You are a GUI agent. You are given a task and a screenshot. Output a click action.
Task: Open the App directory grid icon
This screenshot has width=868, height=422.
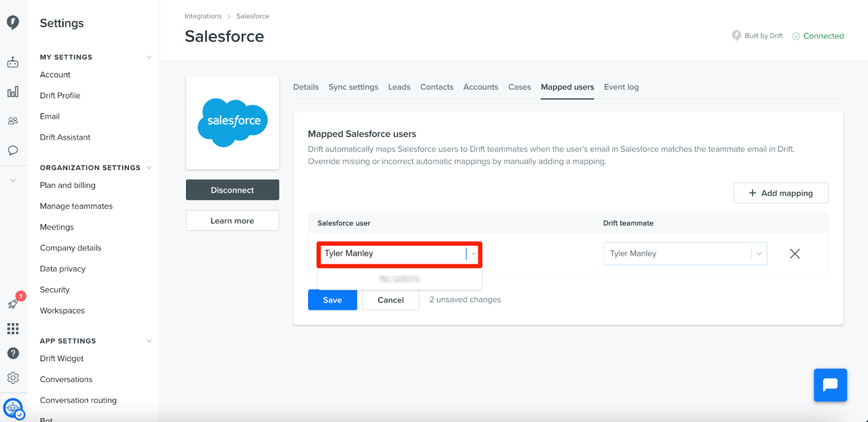pyautogui.click(x=13, y=329)
